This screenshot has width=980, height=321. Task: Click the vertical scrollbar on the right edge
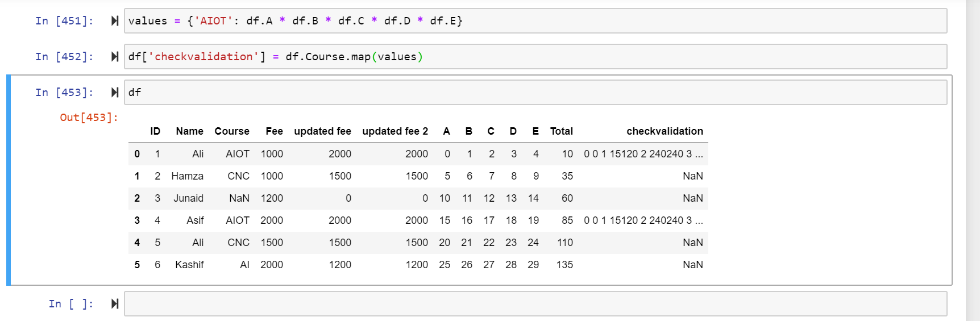tap(973, 160)
